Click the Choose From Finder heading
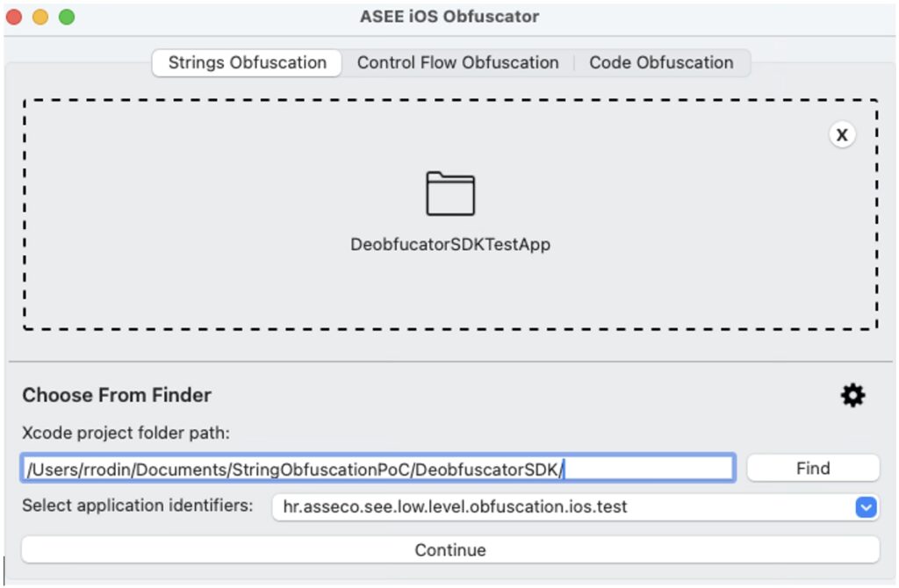 coord(117,396)
